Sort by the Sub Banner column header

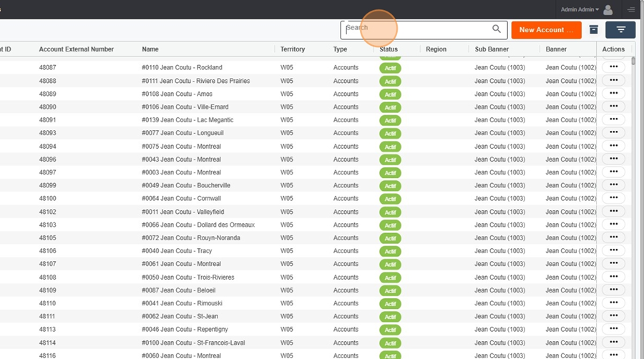[x=492, y=49]
